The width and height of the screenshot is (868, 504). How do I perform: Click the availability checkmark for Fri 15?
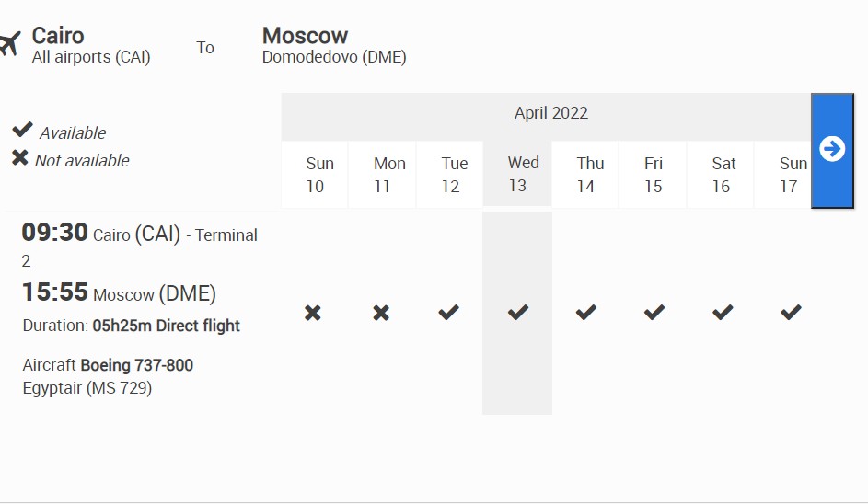click(654, 313)
